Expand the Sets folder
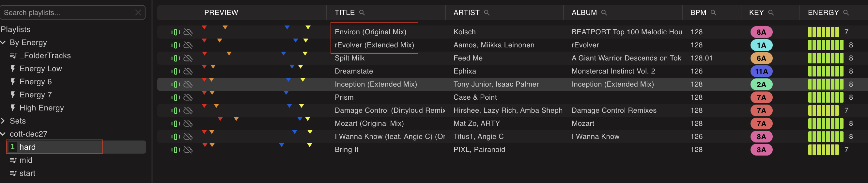 pyautogui.click(x=3, y=121)
